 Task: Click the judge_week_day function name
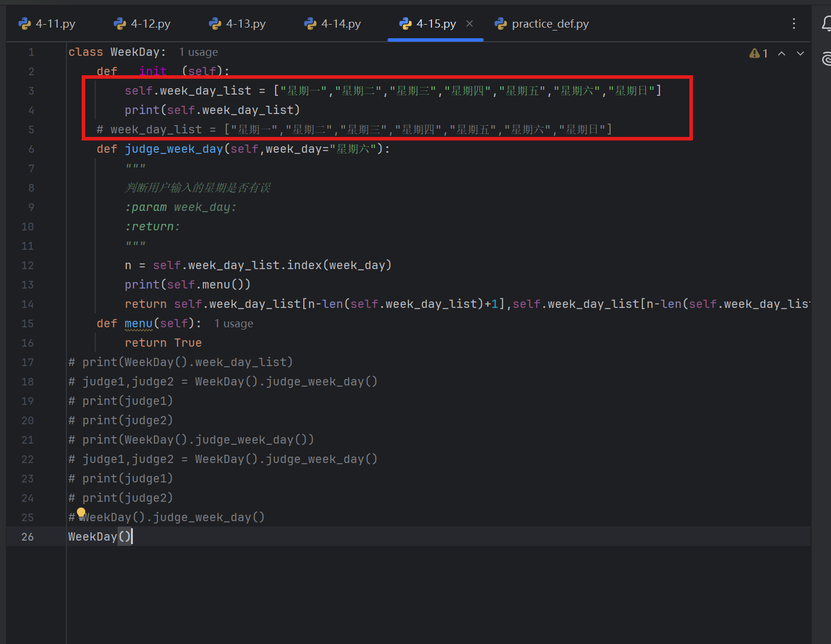coord(174,149)
